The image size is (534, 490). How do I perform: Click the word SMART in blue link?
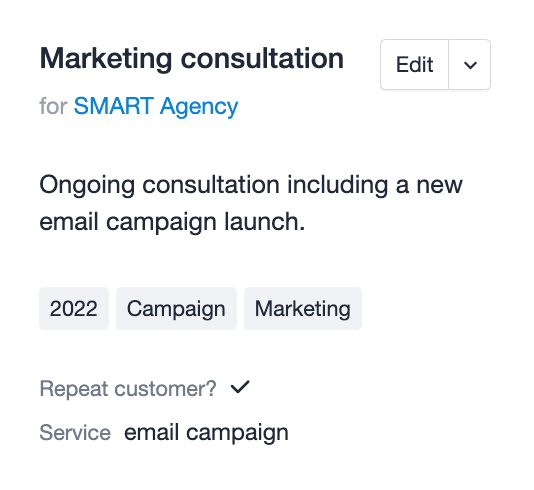pyautogui.click(x=114, y=106)
